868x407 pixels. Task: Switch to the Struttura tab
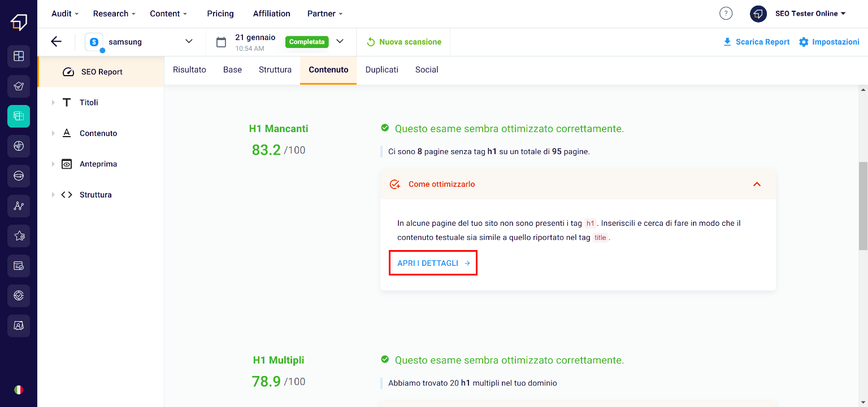275,70
